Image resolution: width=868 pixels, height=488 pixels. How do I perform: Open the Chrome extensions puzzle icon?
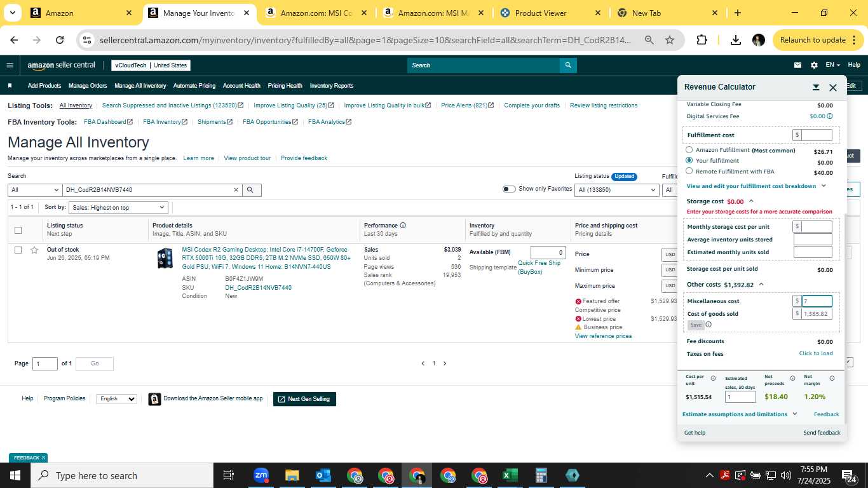[x=702, y=40]
